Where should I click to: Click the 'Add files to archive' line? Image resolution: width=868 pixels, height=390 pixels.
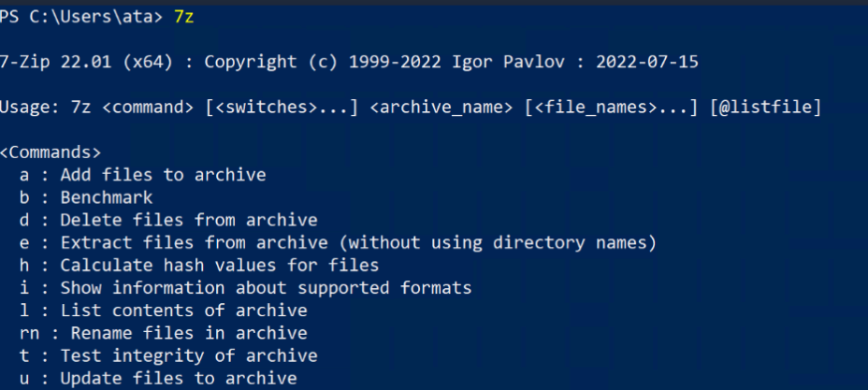[x=163, y=175]
